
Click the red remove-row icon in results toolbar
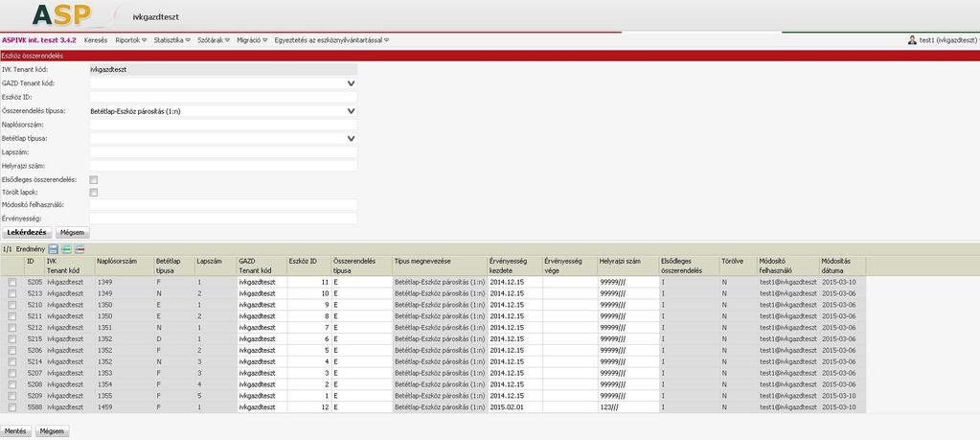pos(80,249)
